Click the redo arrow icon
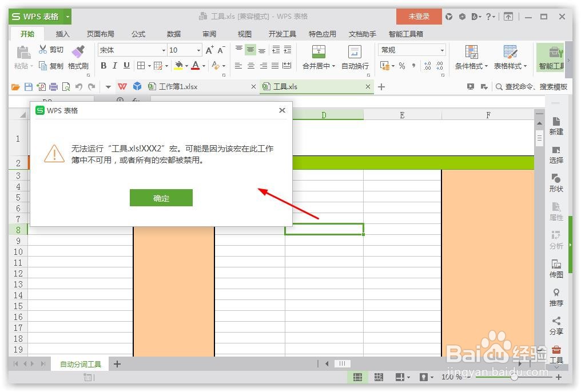This screenshot has height=392, width=581. point(91,87)
